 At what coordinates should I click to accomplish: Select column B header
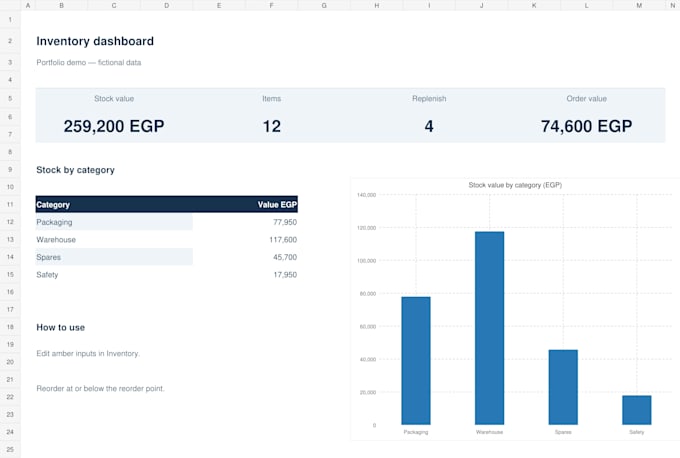61,5
